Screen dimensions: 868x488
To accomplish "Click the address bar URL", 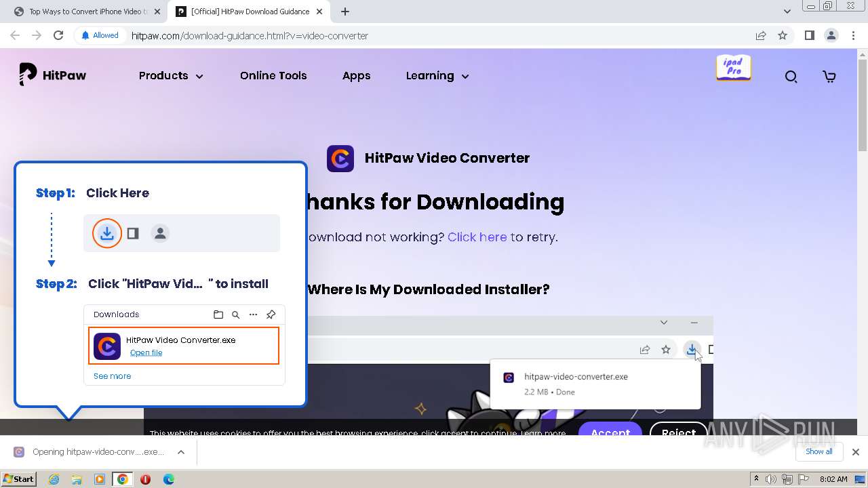I will [x=250, y=36].
